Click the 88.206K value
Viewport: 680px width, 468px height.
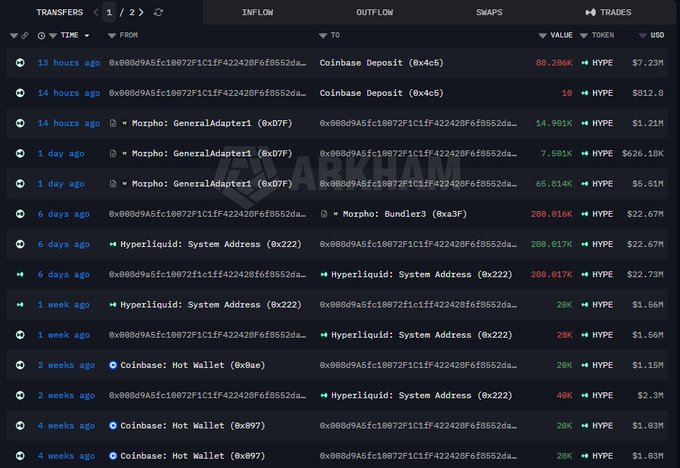pyautogui.click(x=554, y=63)
